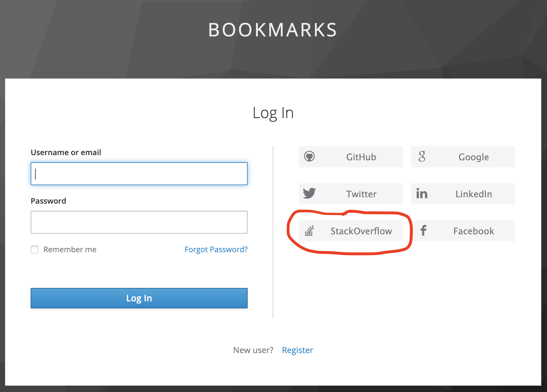Sign in with the GitHub label
The width and height of the screenshot is (547, 392).
click(361, 157)
